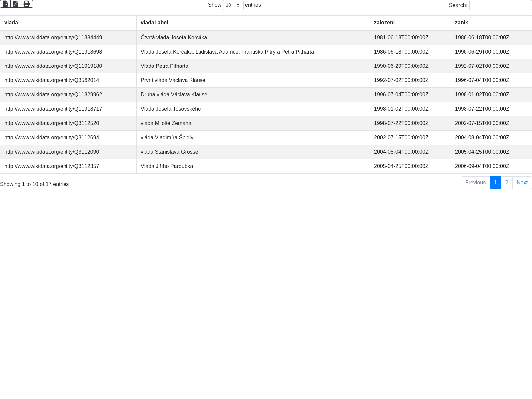Open page 2 of the results
This screenshot has height=399, width=532.
tap(507, 183)
